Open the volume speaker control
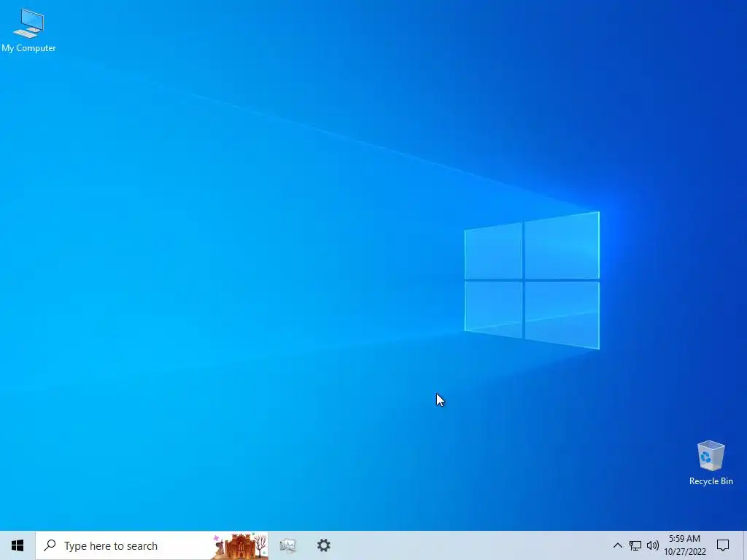The width and height of the screenshot is (747, 560). [653, 545]
